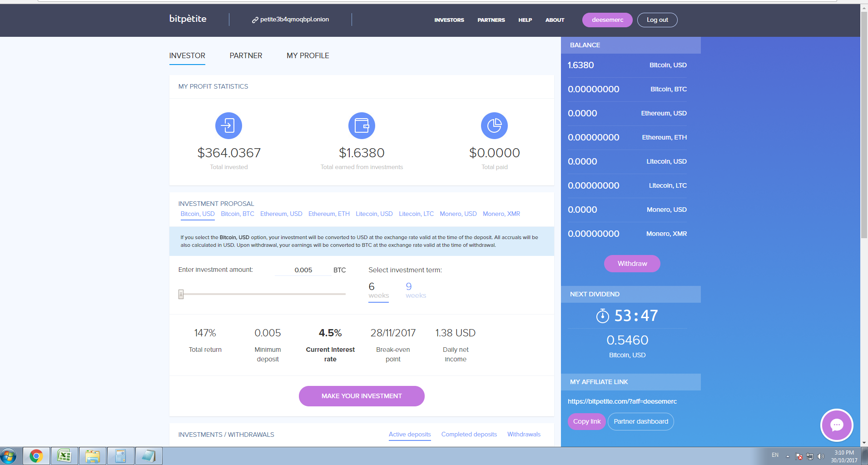Click the 28/11/2017 Break-even point date
Viewport: 868px width, 465px height.
click(393, 333)
